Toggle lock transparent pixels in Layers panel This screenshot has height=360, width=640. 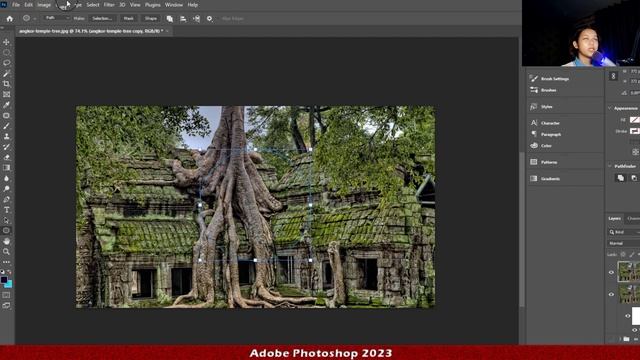coord(623,254)
